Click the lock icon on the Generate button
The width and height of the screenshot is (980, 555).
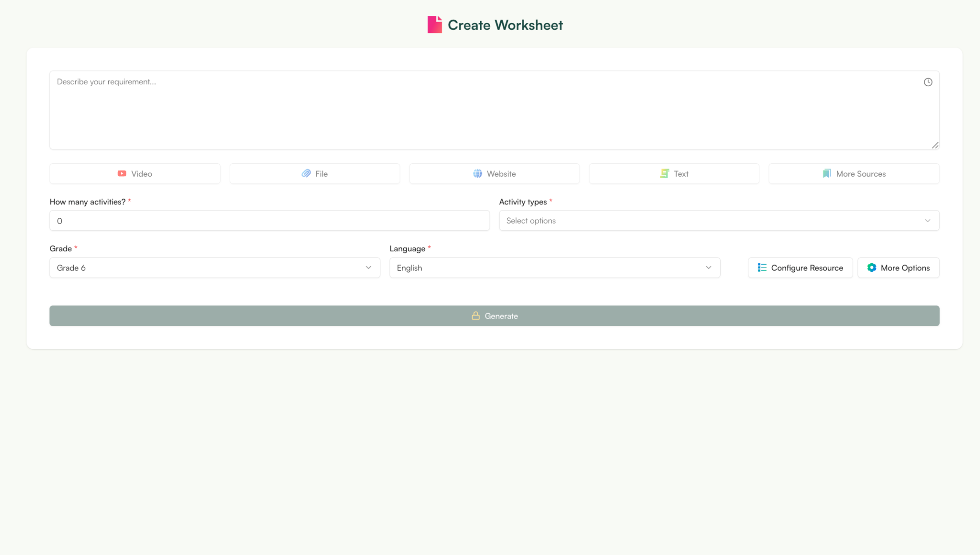click(x=475, y=316)
